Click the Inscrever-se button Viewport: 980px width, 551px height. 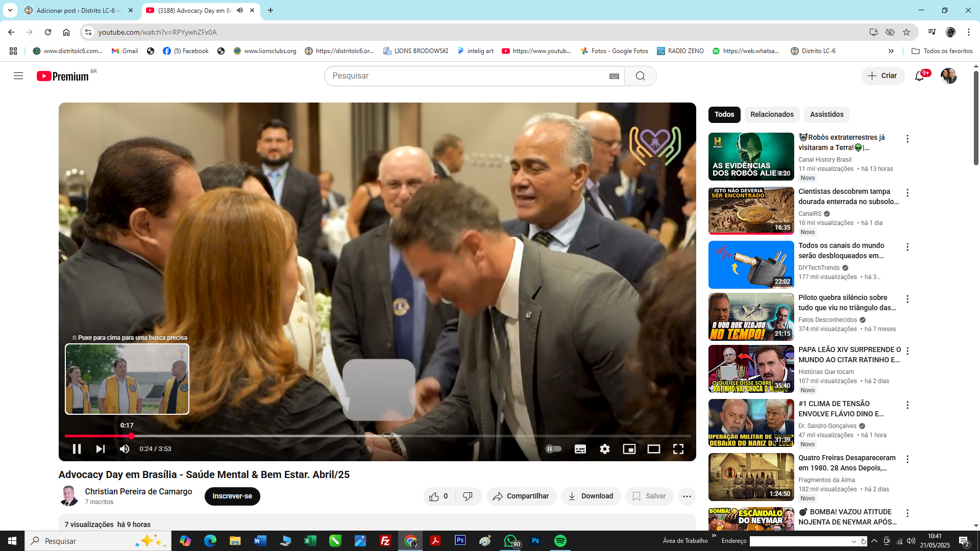click(232, 496)
